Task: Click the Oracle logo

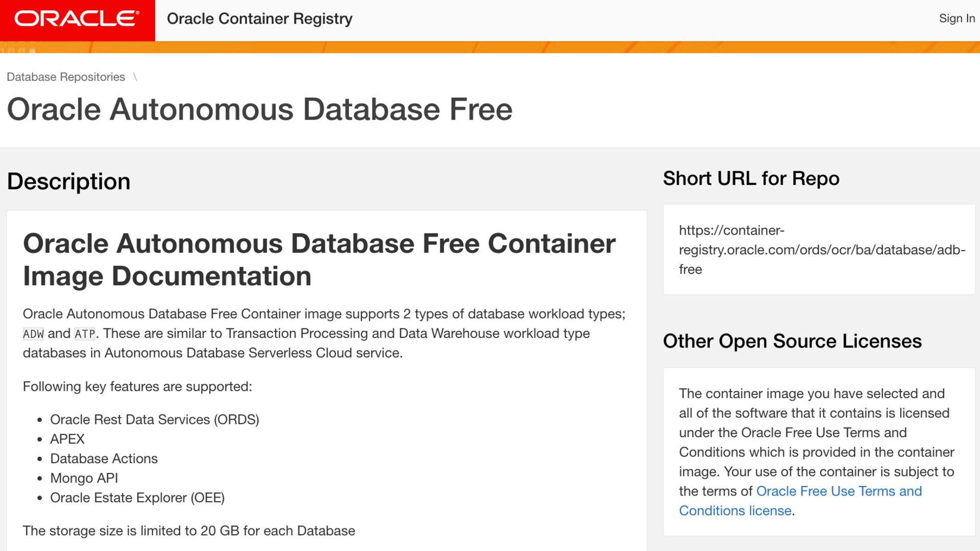Action: point(77,19)
